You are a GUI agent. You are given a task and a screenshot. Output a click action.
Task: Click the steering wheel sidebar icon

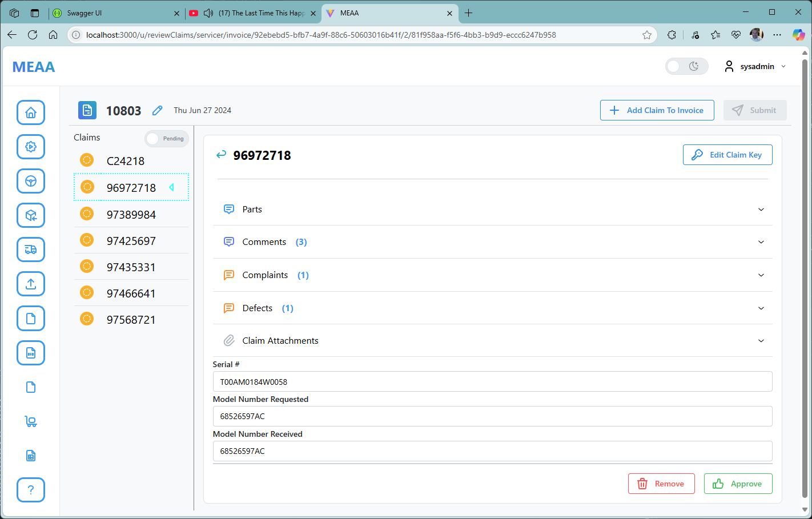31,181
